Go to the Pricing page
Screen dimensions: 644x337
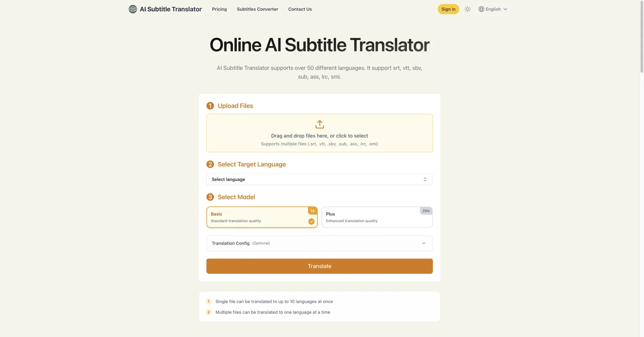(219, 9)
